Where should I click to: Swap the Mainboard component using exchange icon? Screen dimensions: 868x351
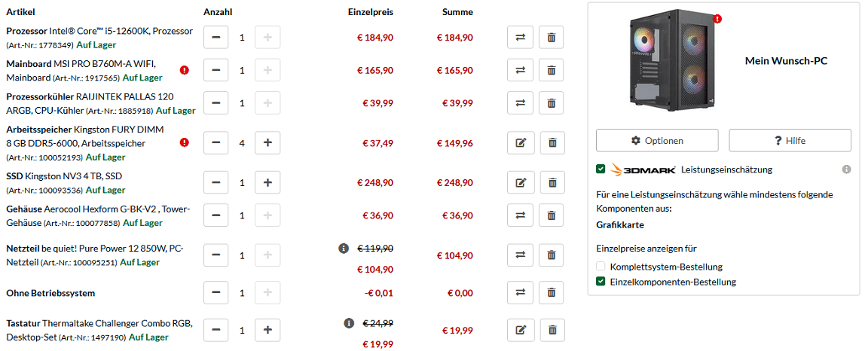coord(520,71)
